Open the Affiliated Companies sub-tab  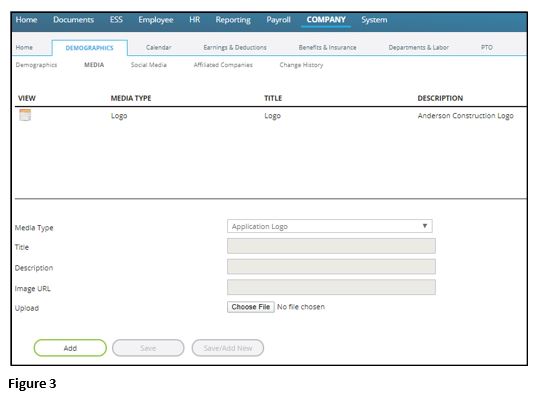click(x=223, y=65)
